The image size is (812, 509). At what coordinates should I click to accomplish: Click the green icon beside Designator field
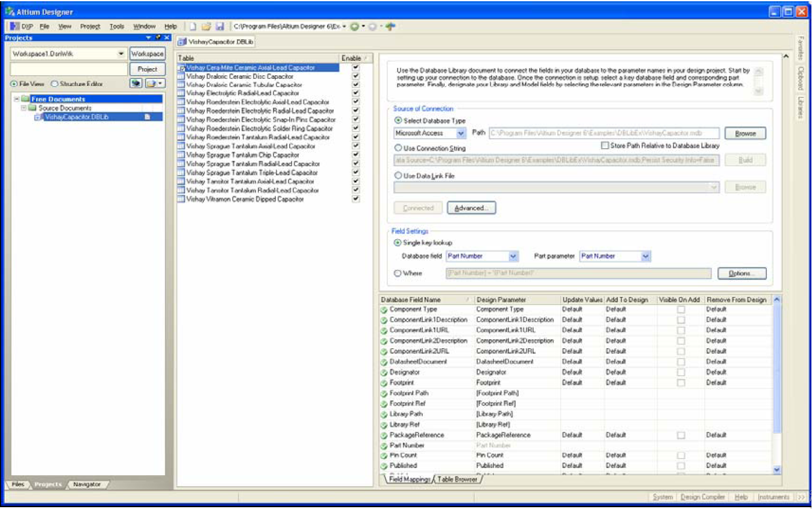tap(384, 372)
